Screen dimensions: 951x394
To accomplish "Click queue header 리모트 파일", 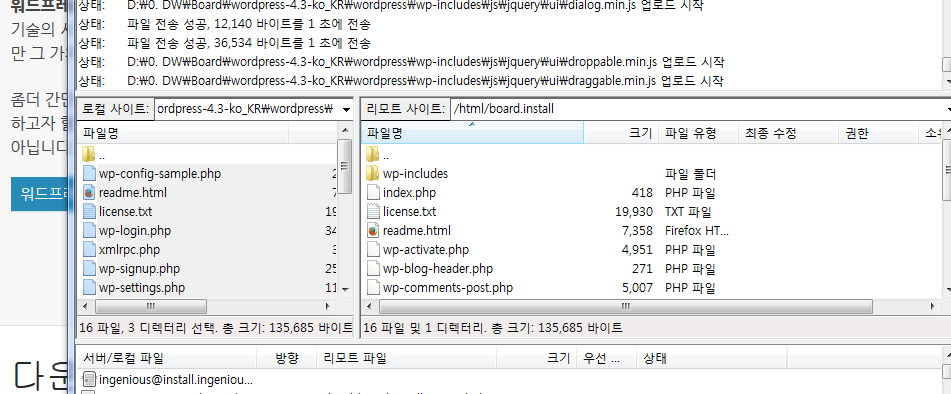I will click(406, 358).
